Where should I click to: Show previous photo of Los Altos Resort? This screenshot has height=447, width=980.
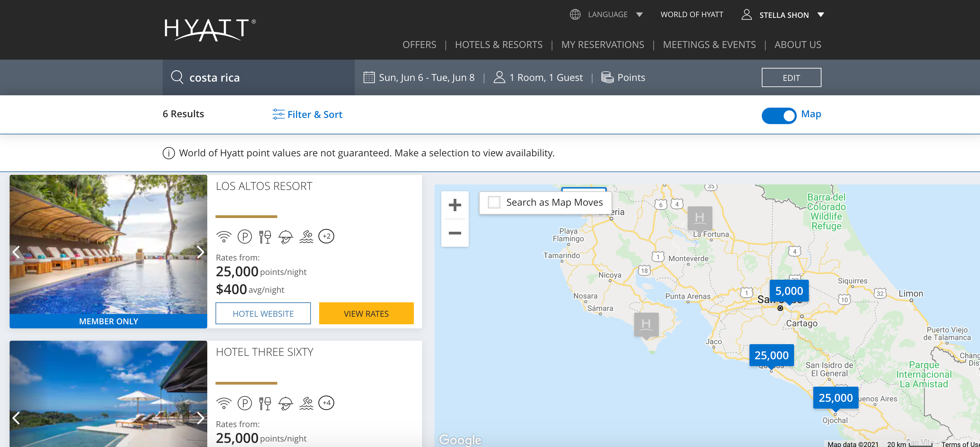(16, 252)
